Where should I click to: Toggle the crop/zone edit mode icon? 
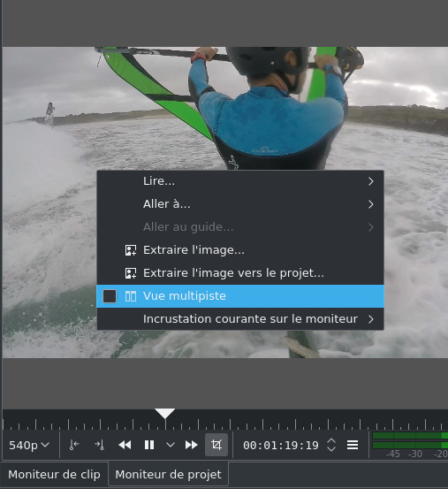216,445
